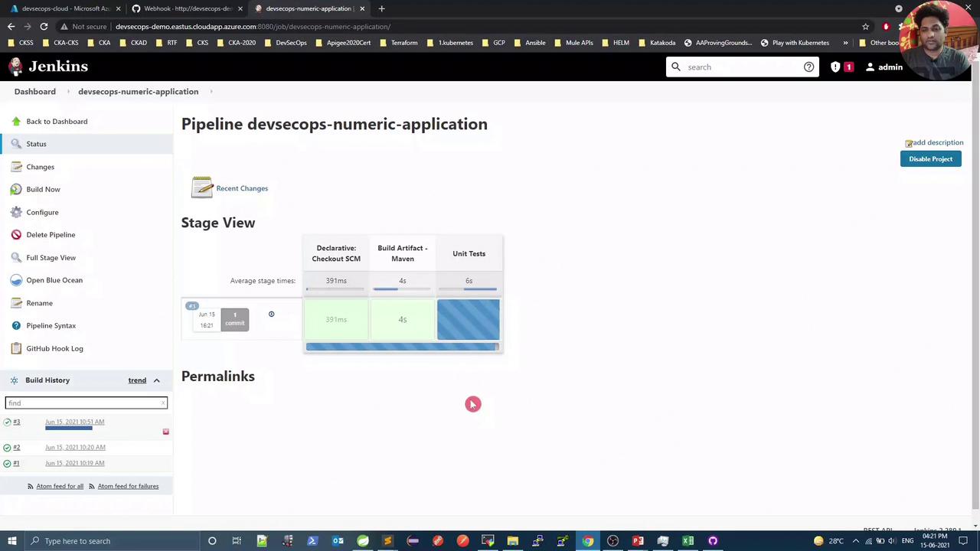This screenshot has width=980, height=551.
Task: Click the Open Blue Ocean icon
Action: click(16, 280)
